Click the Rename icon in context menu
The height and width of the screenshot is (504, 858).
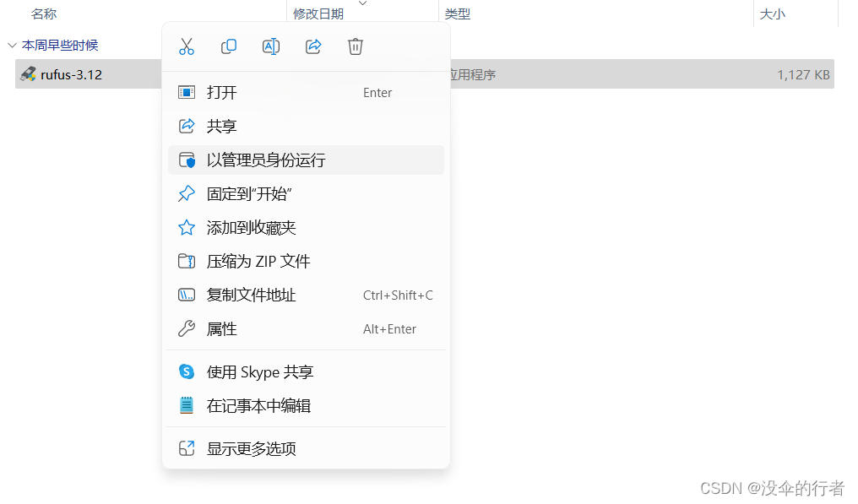(271, 46)
